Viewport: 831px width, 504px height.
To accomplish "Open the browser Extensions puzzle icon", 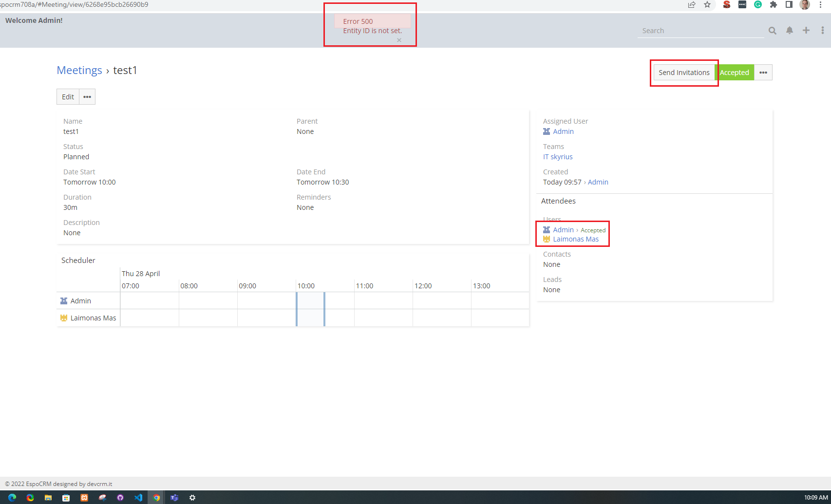I will pyautogui.click(x=774, y=4).
